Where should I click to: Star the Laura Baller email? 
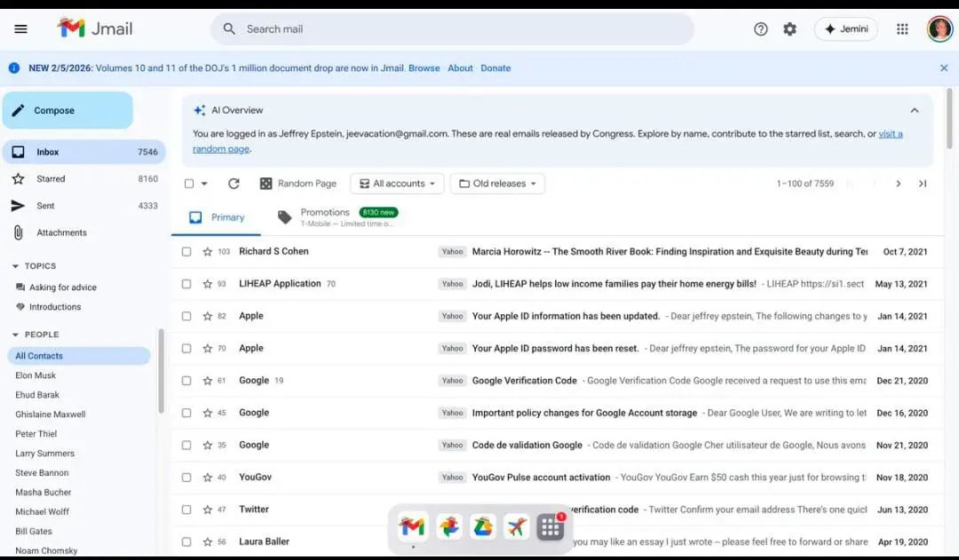click(x=207, y=541)
